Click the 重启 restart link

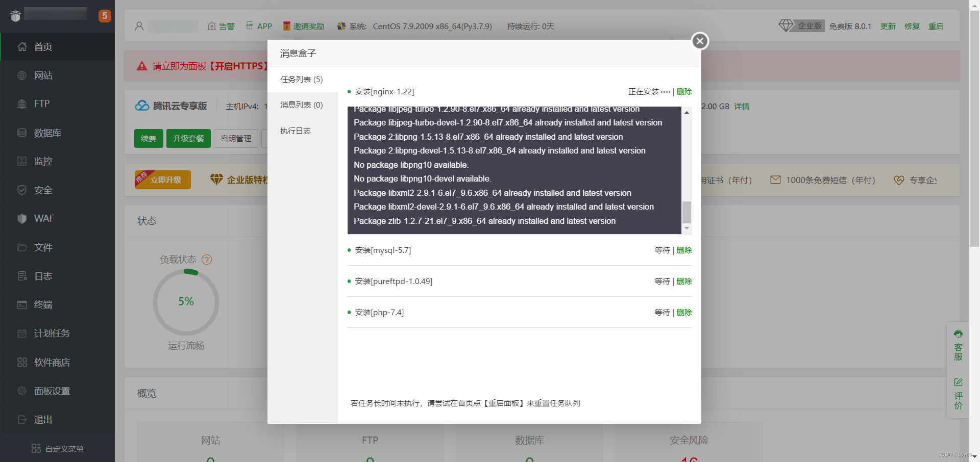(x=936, y=26)
